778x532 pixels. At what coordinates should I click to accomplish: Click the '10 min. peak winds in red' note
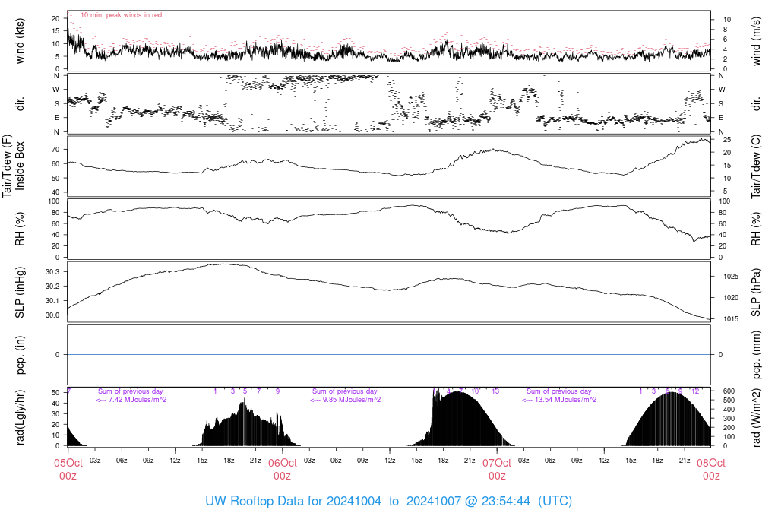point(121,15)
